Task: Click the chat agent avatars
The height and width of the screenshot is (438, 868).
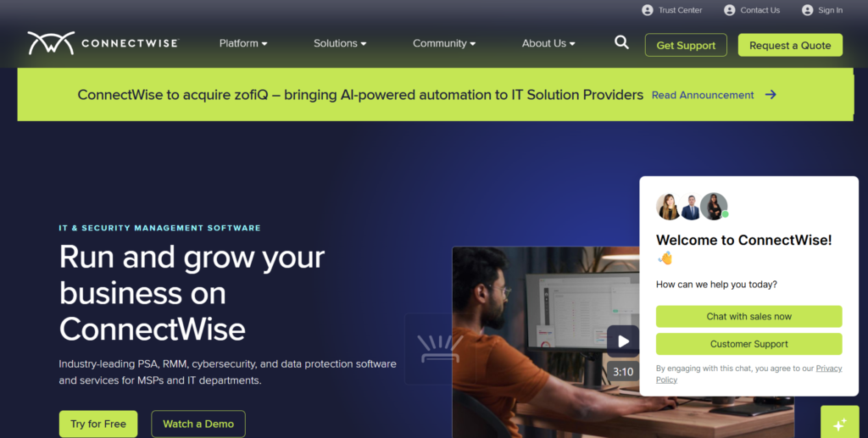Action: (x=692, y=206)
